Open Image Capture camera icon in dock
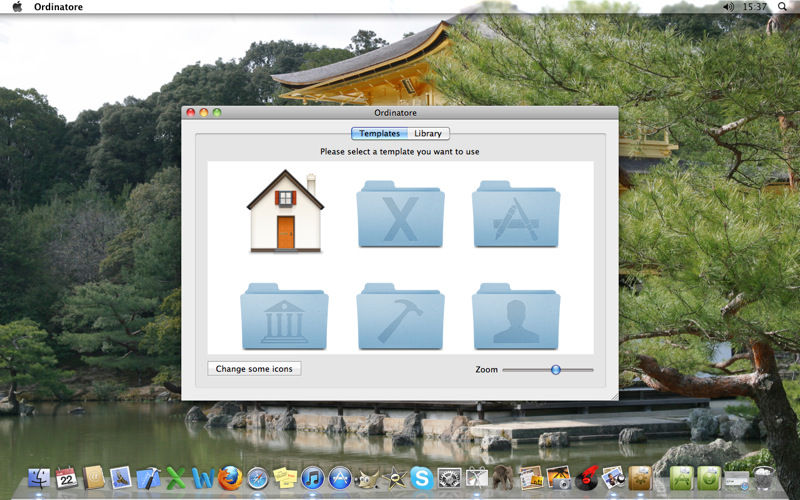 pyautogui.click(x=559, y=478)
